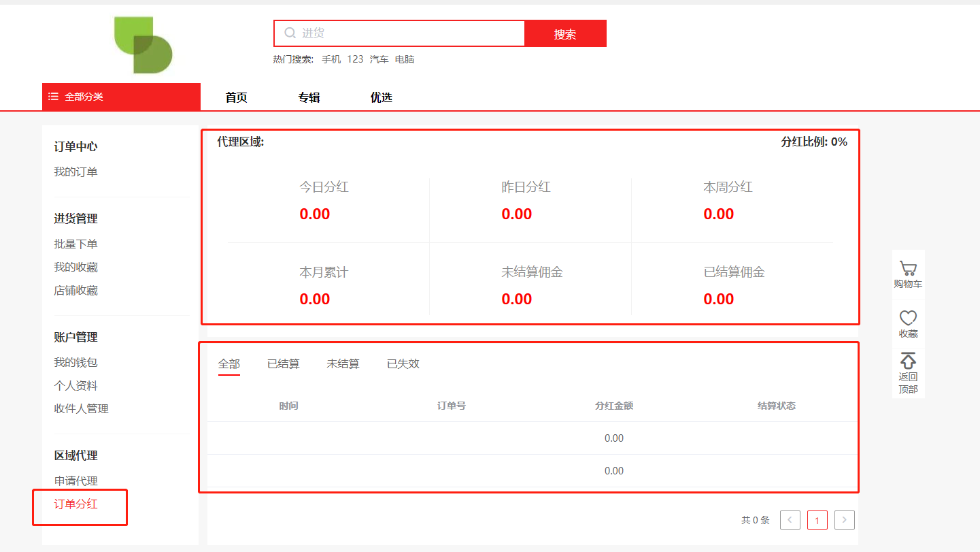
Task: Switch to the 未结算 tab
Action: pyautogui.click(x=343, y=364)
